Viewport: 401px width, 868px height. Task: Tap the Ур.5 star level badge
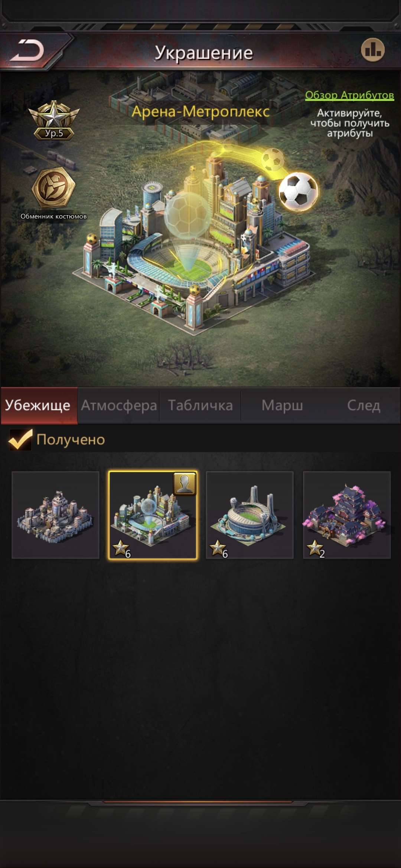coord(54,120)
